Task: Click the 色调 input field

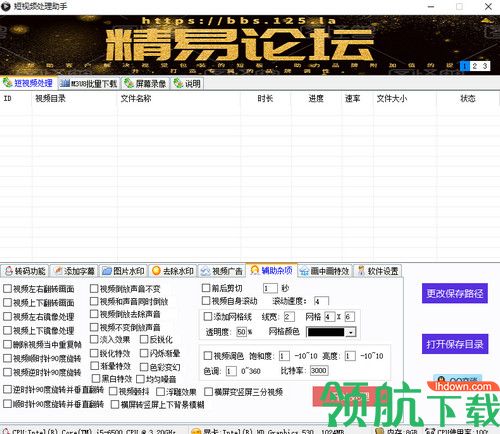Action: (x=231, y=371)
